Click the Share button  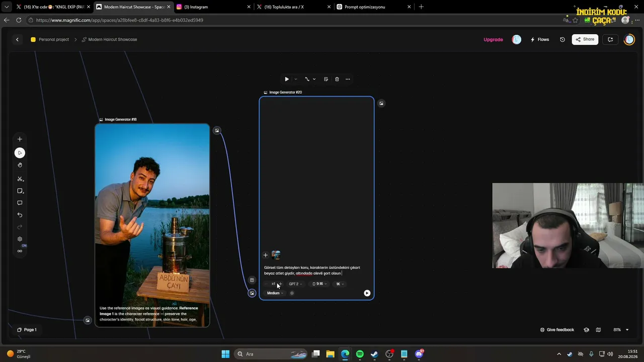click(x=585, y=40)
